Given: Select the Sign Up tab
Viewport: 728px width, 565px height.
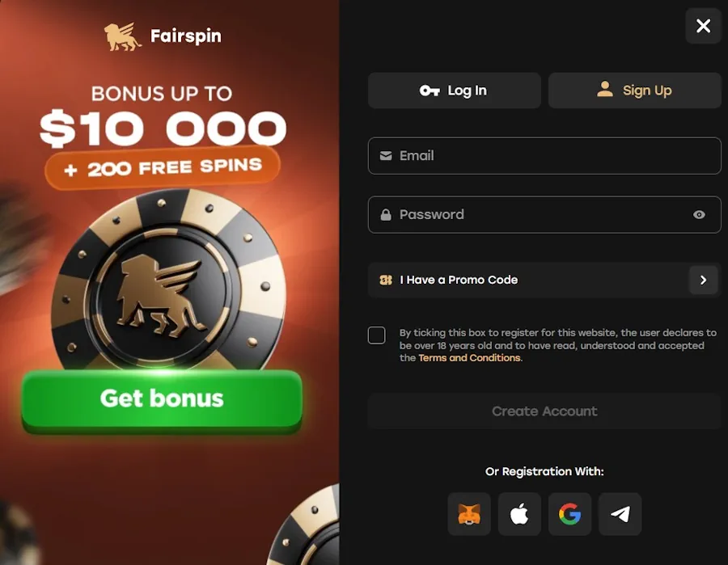Looking at the screenshot, I should point(634,91).
